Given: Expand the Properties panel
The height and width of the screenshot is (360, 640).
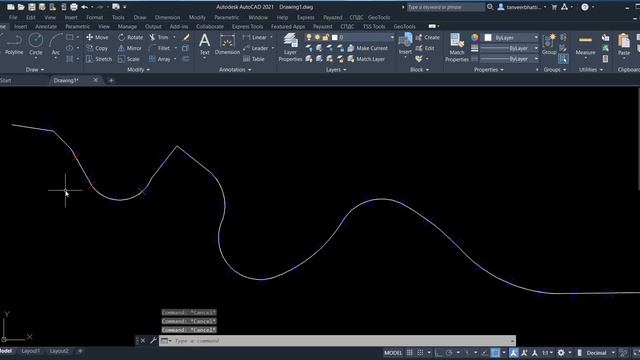Looking at the screenshot, I should 488,70.
